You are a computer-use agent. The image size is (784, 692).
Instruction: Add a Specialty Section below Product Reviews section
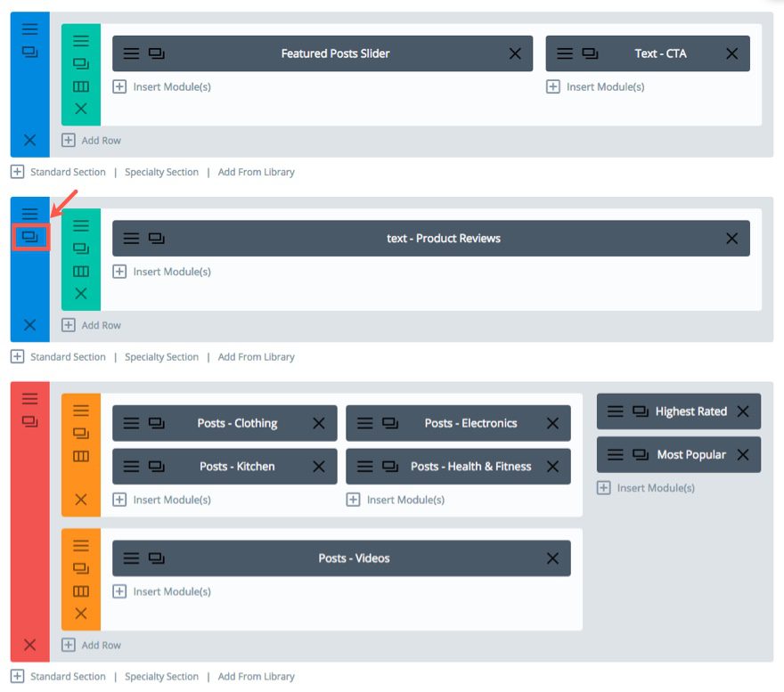[161, 357]
